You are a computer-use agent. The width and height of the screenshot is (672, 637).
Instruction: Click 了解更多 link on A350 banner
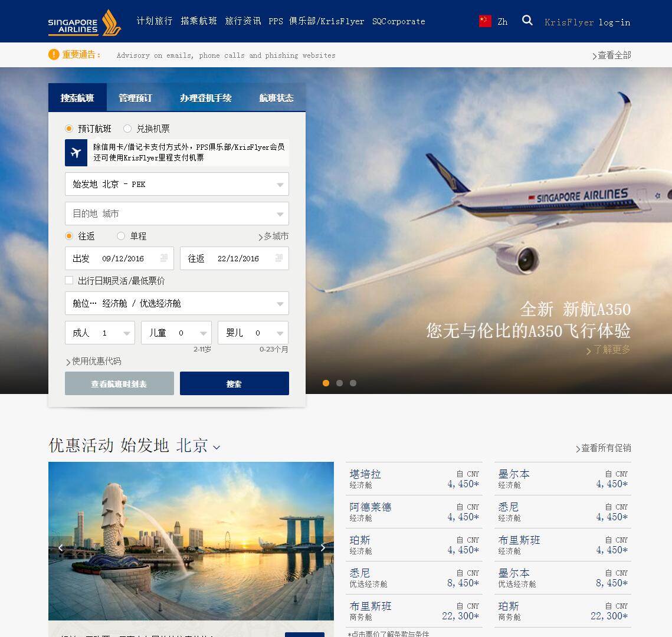(x=608, y=350)
